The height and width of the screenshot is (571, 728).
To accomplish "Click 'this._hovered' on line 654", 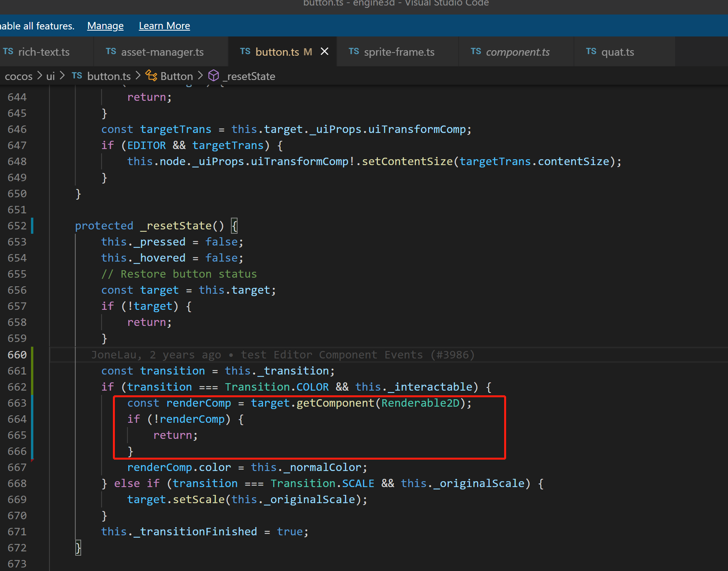I will tap(143, 258).
